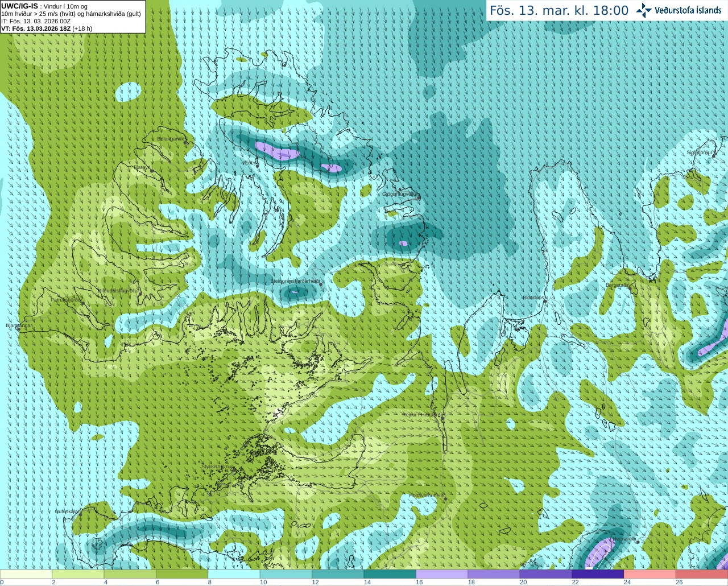728x586 pixels.
Task: Click the Veðurstofa Íslands logo emblem
Action: click(644, 10)
